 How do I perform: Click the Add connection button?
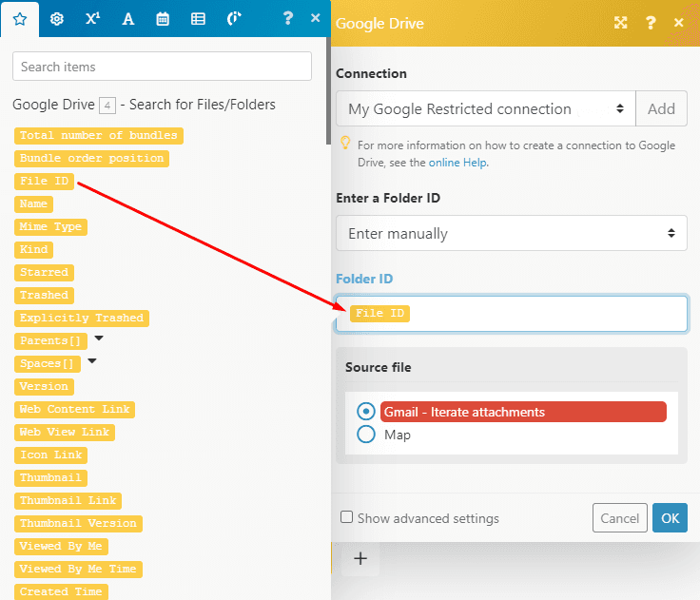661,108
